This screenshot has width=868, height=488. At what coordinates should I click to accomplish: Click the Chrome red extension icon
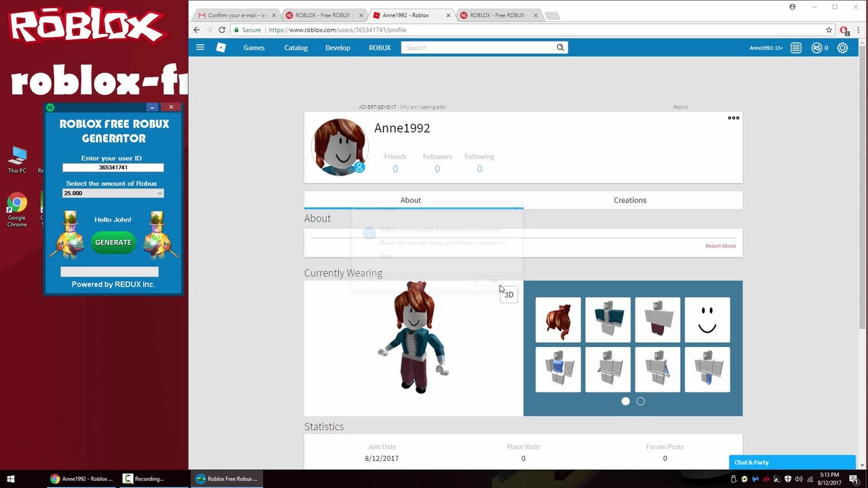pos(844,30)
